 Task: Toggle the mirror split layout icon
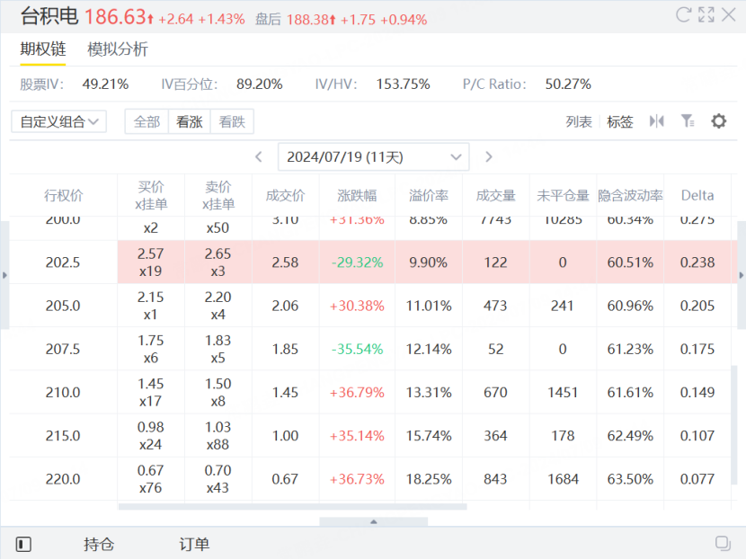[x=656, y=121]
